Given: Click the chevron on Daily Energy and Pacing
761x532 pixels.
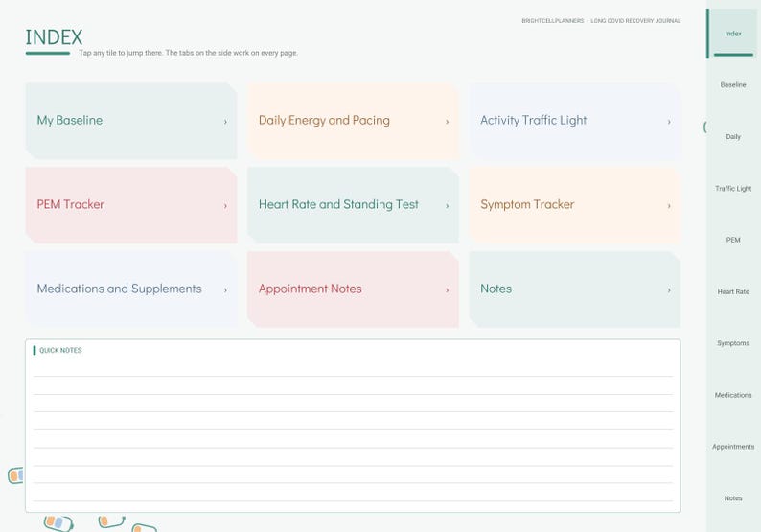Looking at the screenshot, I should (x=447, y=122).
